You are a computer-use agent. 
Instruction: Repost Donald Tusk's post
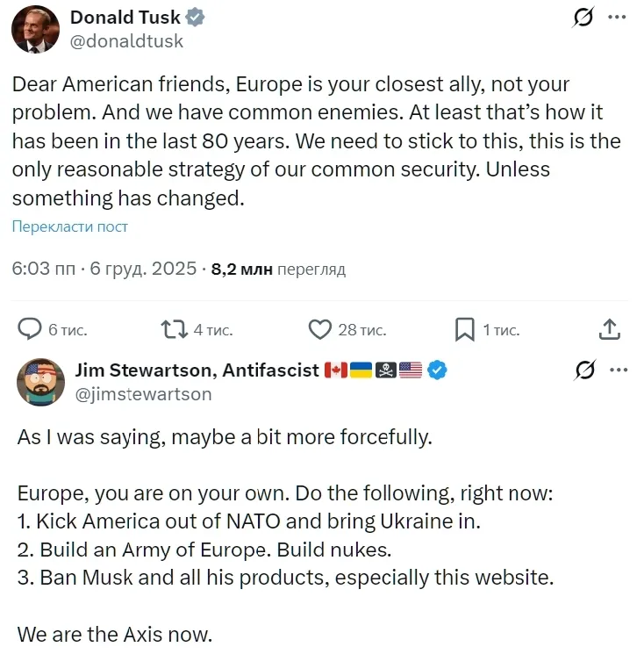pos(175,329)
